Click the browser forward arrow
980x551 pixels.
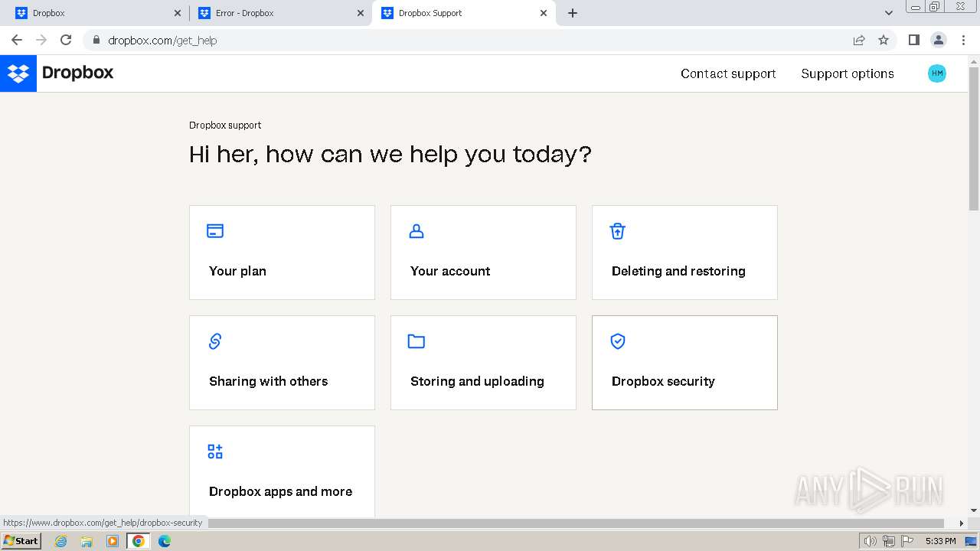(41, 40)
